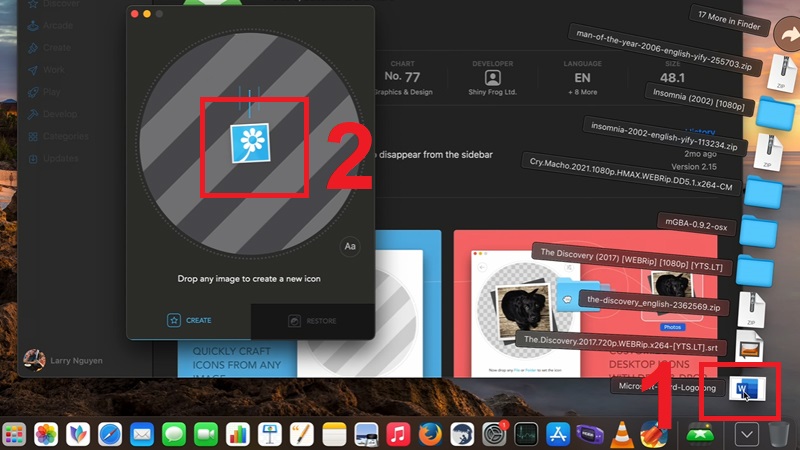Click the EN language info
Image resolution: width=800 pixels, height=450 pixels.
point(582,78)
